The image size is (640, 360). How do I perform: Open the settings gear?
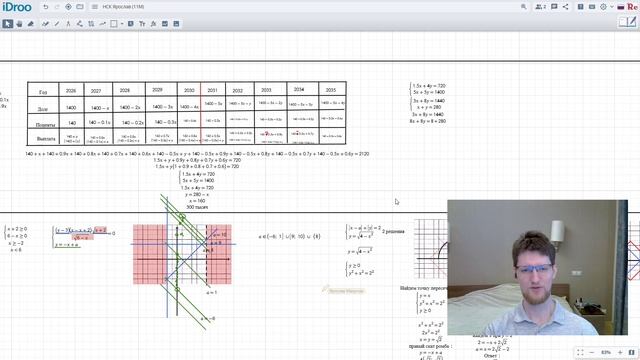(603, 7)
